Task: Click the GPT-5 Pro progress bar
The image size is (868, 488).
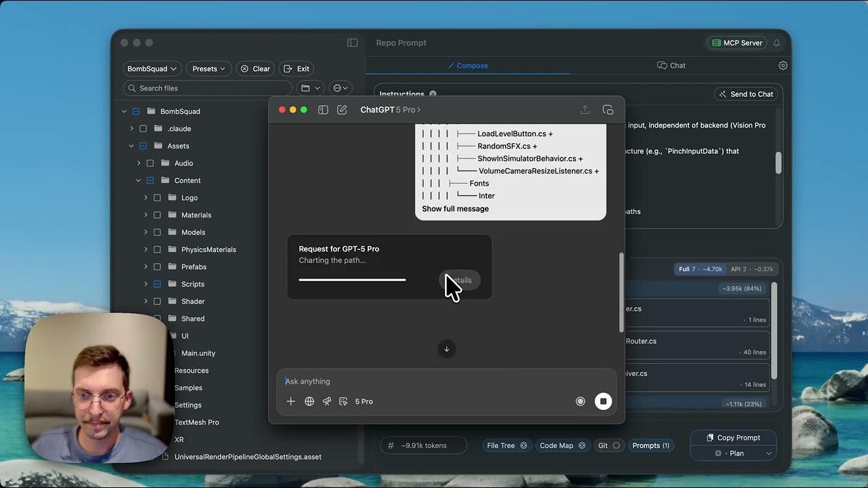Action: [352, 280]
